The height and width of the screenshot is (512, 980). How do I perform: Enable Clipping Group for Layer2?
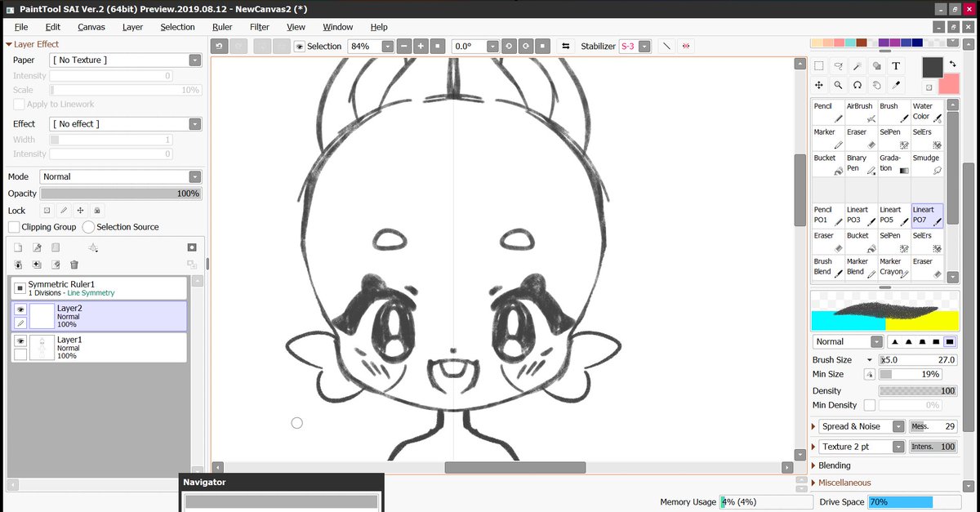tap(14, 227)
